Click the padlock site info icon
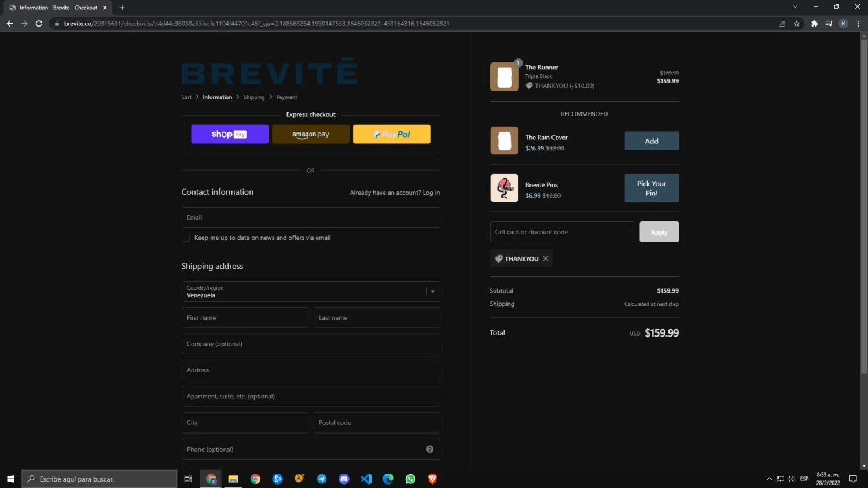Screen dimensions: 868x488 pos(57,24)
